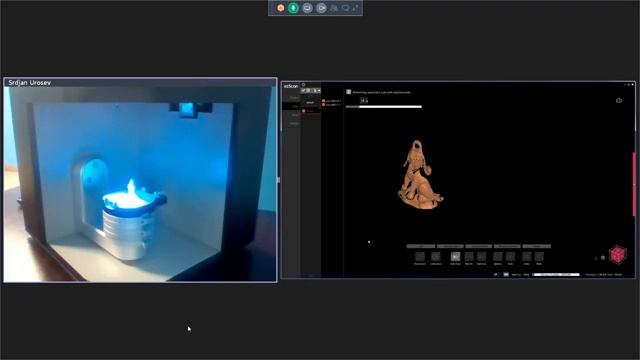Click the scanned orange figurine model

coord(420,175)
